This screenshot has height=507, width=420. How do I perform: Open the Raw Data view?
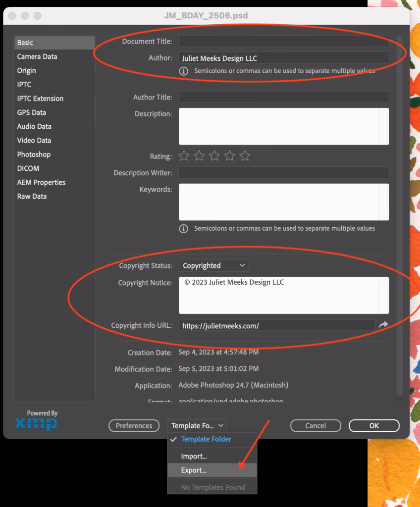coord(32,196)
